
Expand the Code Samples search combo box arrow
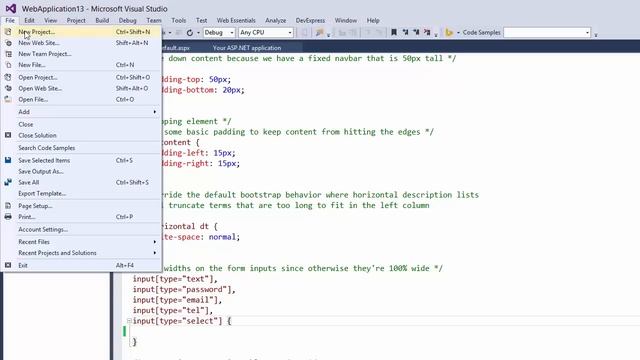587,32
